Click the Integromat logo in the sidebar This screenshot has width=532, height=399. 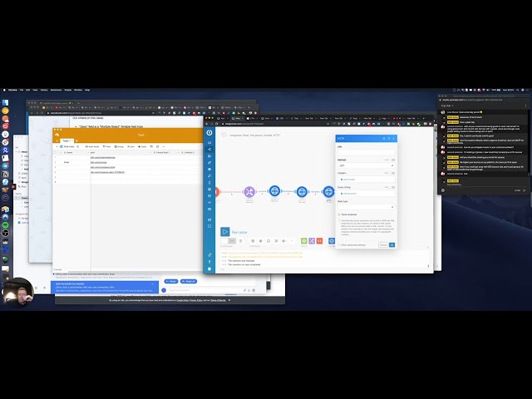coord(209,133)
